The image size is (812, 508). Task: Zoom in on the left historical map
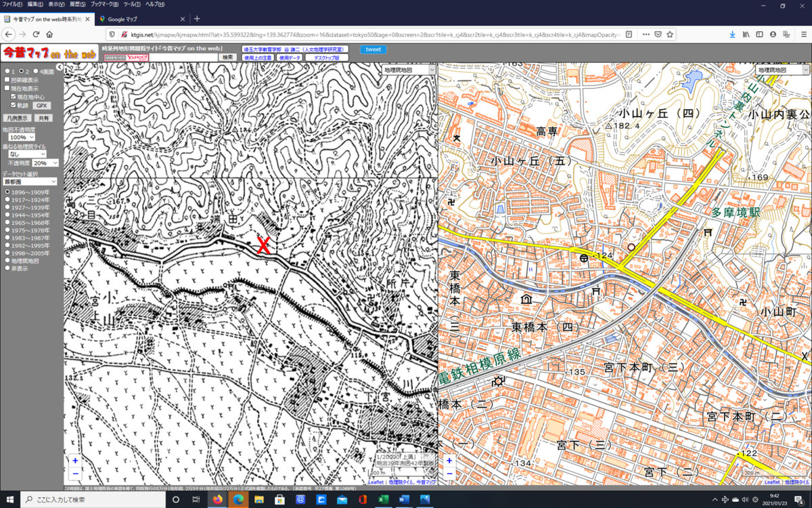coord(74,461)
